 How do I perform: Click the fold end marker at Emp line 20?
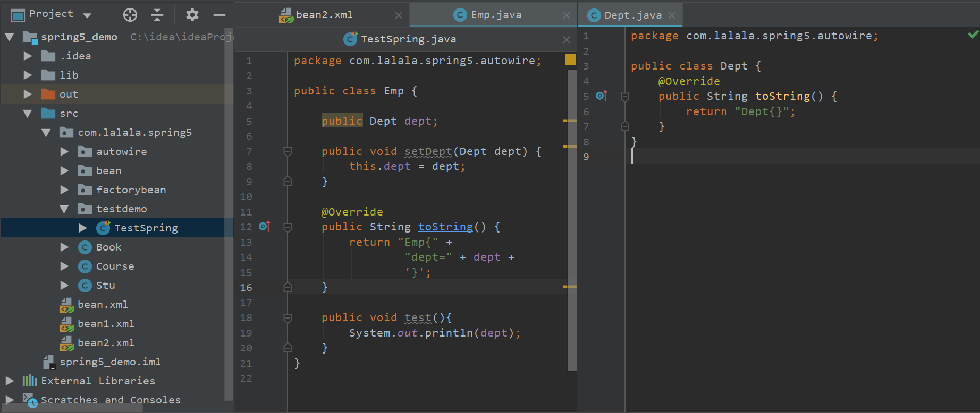coord(288,348)
